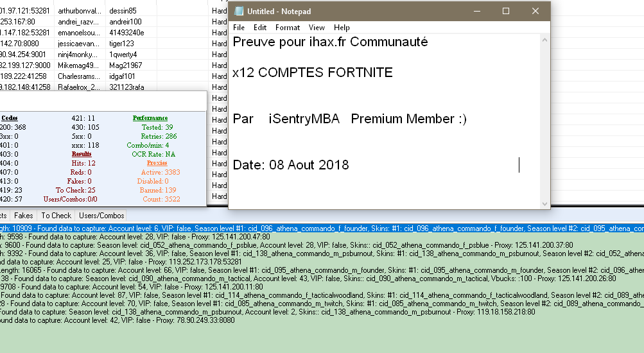644x353 pixels.
Task: Maximize the Notepad window
Action: [x=506, y=11]
